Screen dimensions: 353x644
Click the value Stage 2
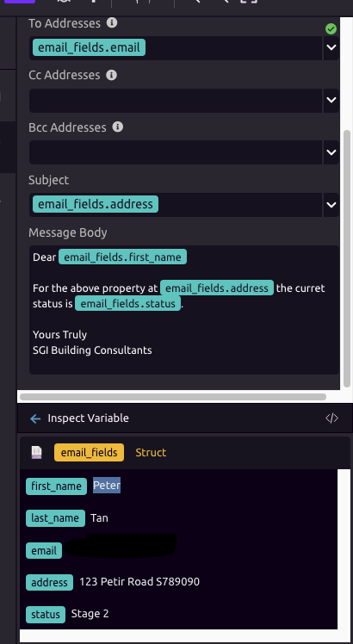coord(90,614)
